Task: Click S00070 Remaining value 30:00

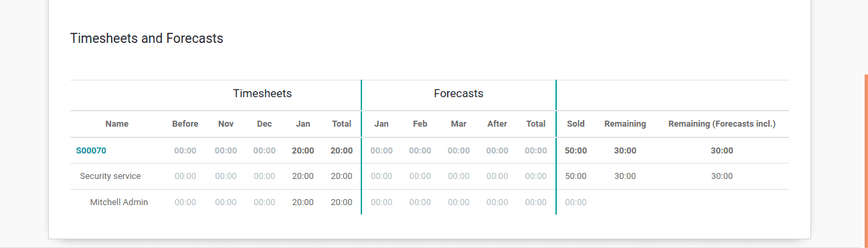Action: coord(625,151)
